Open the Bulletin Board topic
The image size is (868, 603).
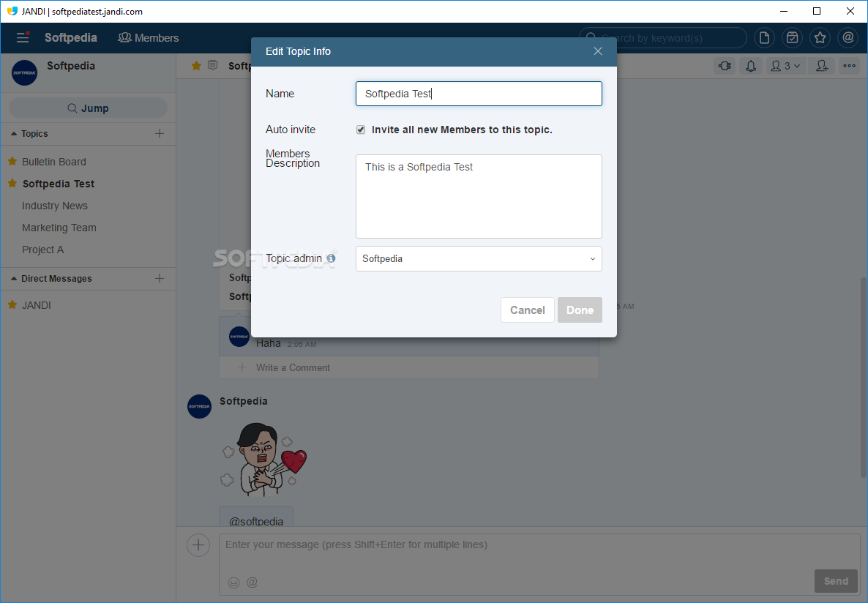click(x=53, y=162)
